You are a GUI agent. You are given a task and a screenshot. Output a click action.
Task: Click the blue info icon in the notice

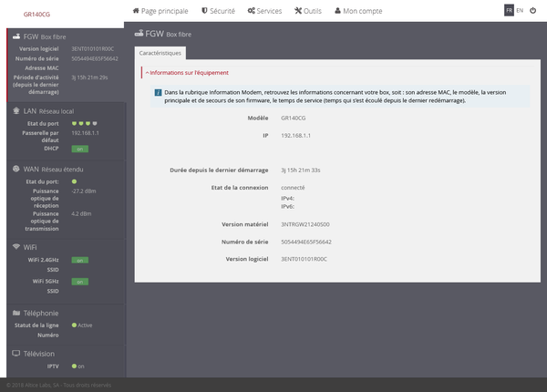158,93
